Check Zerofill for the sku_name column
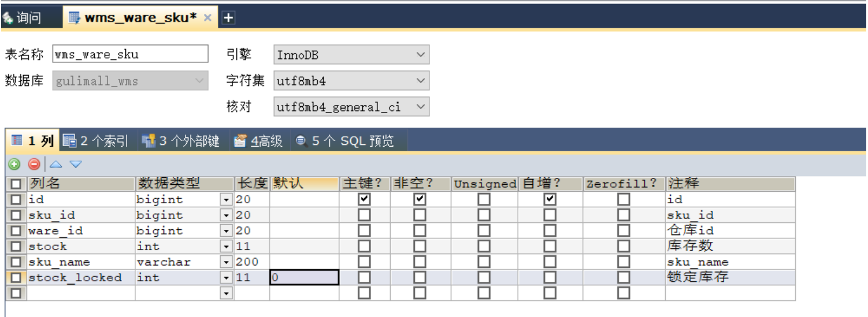 [x=624, y=262]
